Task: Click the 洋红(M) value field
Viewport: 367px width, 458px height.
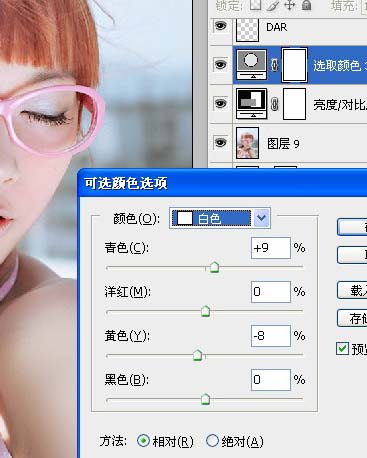Action: click(271, 292)
